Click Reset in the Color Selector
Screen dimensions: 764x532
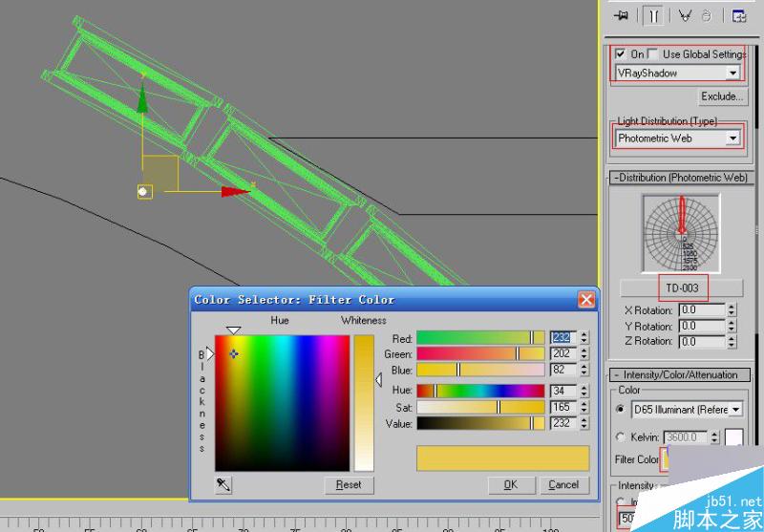pos(349,485)
